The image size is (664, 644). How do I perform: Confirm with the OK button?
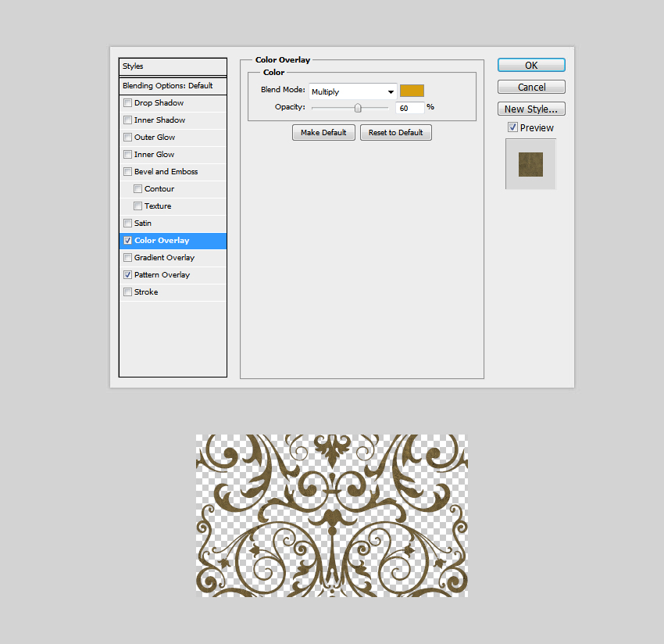point(531,65)
